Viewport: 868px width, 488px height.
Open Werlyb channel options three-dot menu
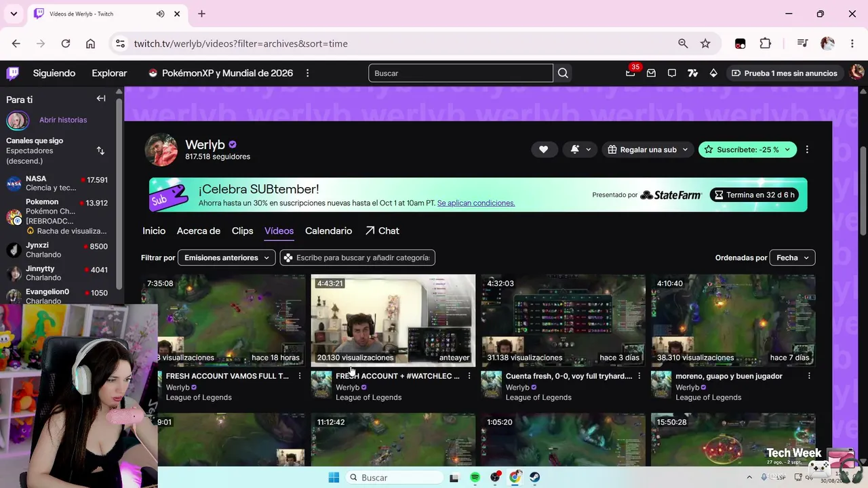[x=807, y=149]
